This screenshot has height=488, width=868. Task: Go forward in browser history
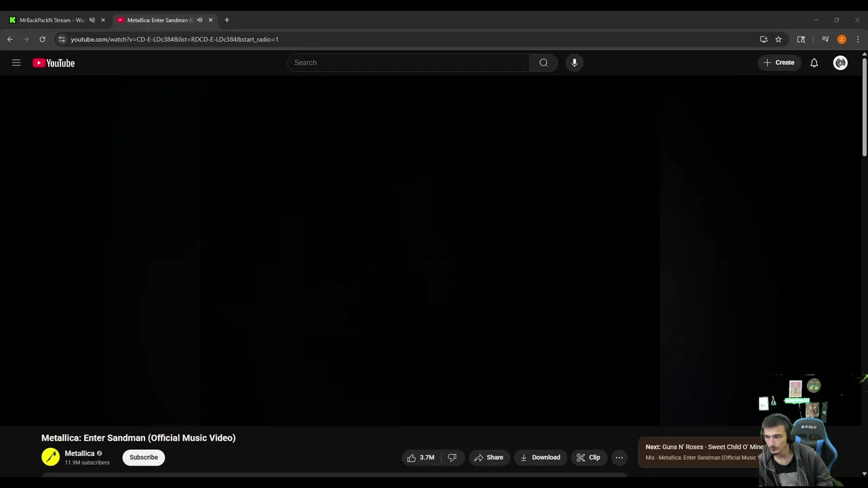(x=26, y=39)
